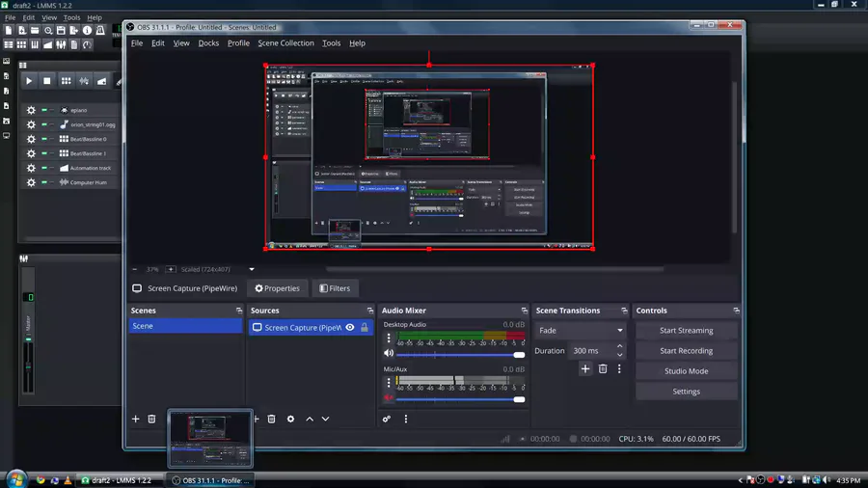Open Desktop Audio three-dot options menu
The width and height of the screenshot is (868, 488).
[389, 338]
